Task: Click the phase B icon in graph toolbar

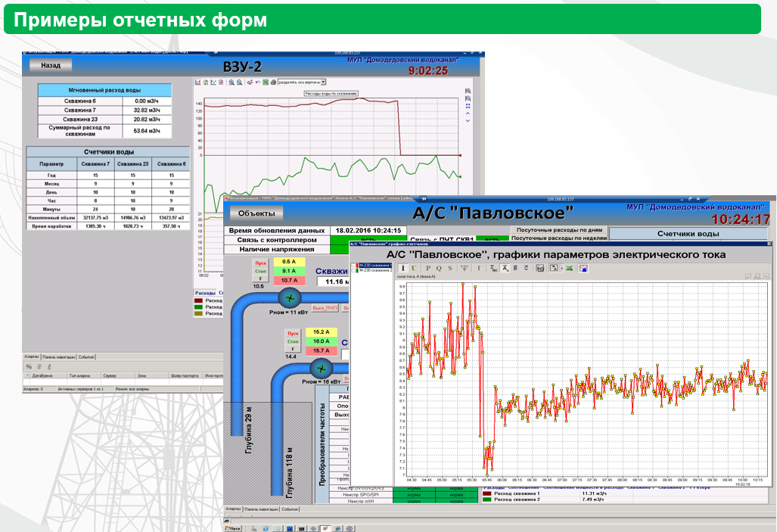Action: (515, 268)
